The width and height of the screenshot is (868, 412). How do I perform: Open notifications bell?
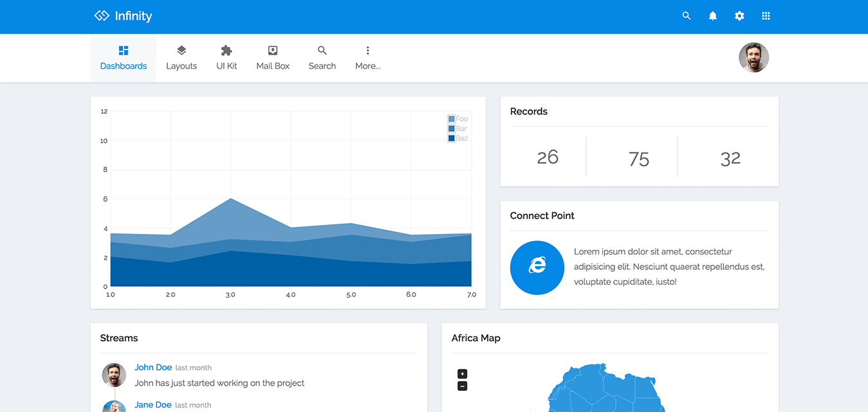(x=713, y=16)
